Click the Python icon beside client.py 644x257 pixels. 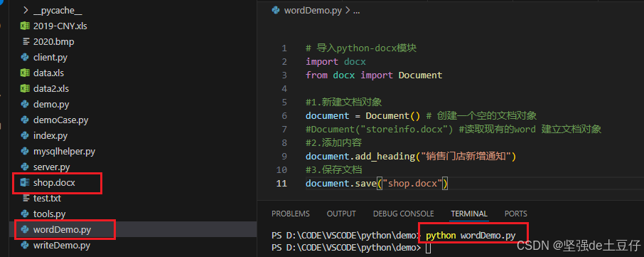(x=25, y=58)
